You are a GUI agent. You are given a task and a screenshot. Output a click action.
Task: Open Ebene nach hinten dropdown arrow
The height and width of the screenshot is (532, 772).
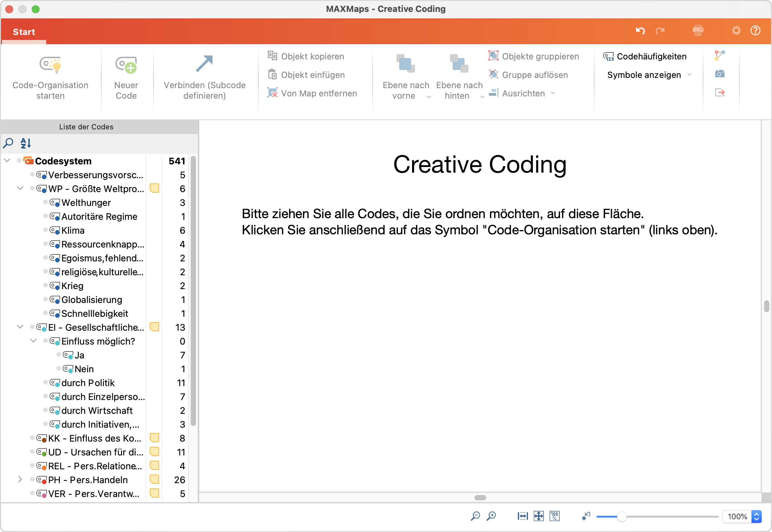pyautogui.click(x=482, y=97)
